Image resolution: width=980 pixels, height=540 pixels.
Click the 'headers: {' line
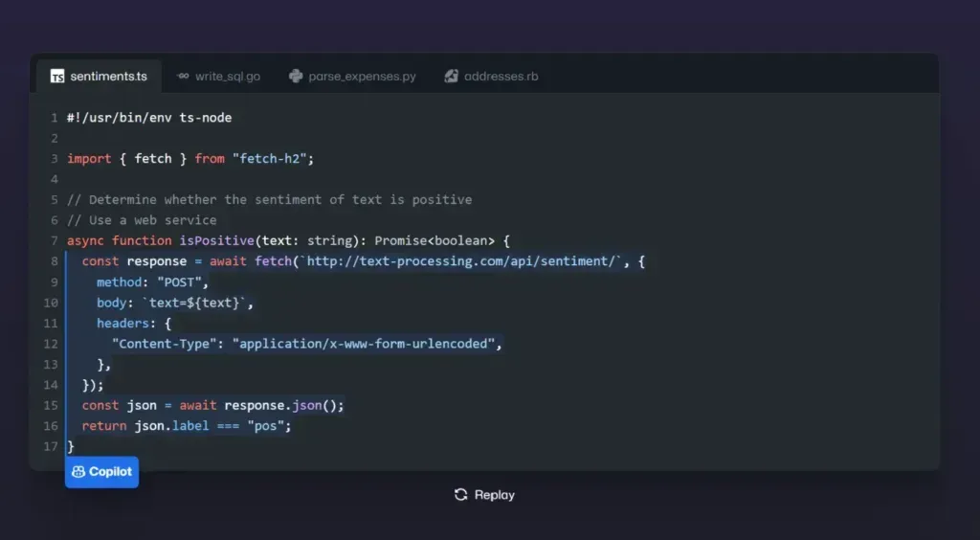tap(134, 323)
